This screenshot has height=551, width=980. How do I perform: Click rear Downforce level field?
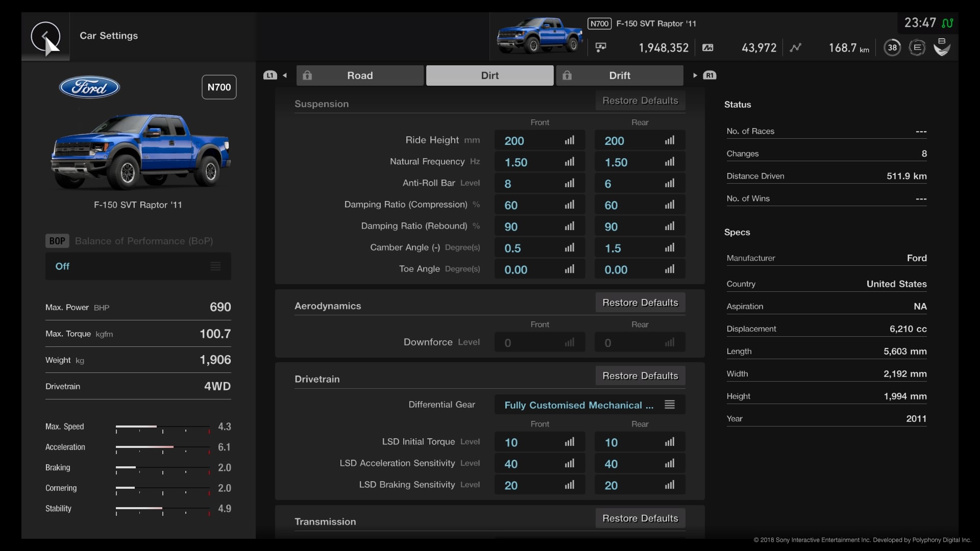[x=640, y=343]
